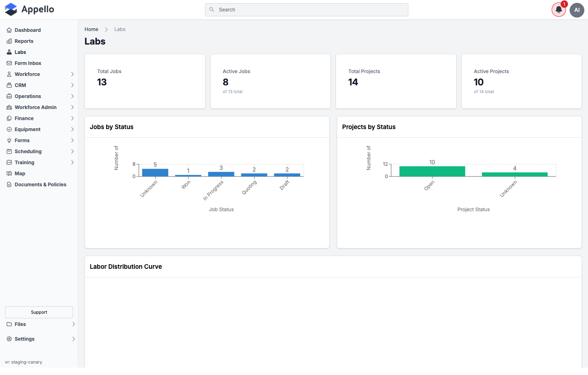Expand the Files chevron
The height and width of the screenshot is (375, 588).
tap(73, 324)
